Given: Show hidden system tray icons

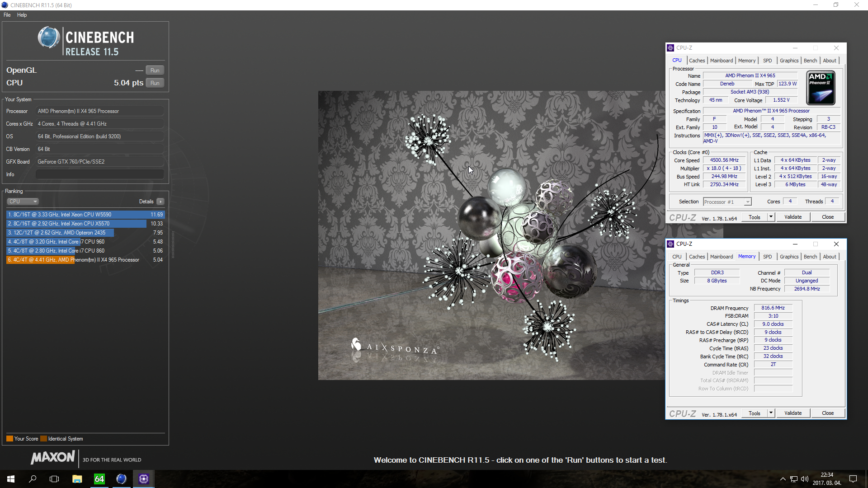Looking at the screenshot, I should click(783, 479).
